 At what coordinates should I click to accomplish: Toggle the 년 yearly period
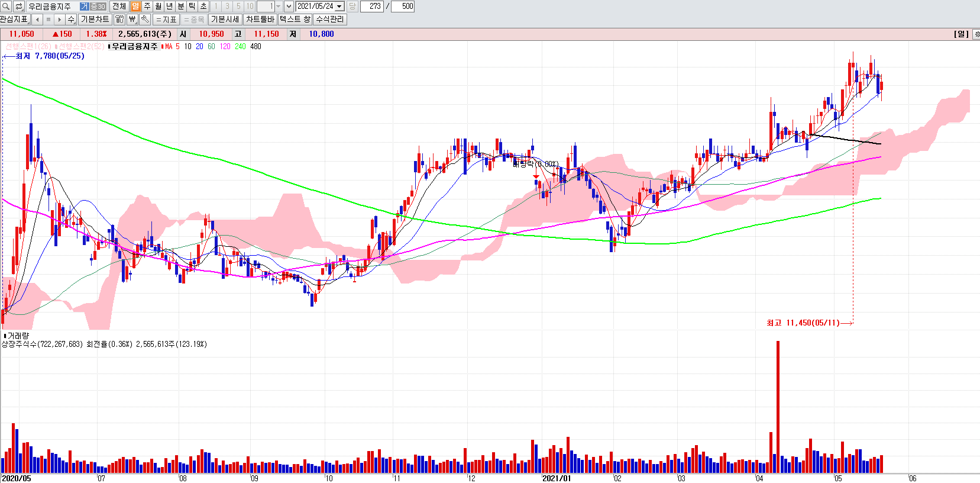click(x=169, y=6)
